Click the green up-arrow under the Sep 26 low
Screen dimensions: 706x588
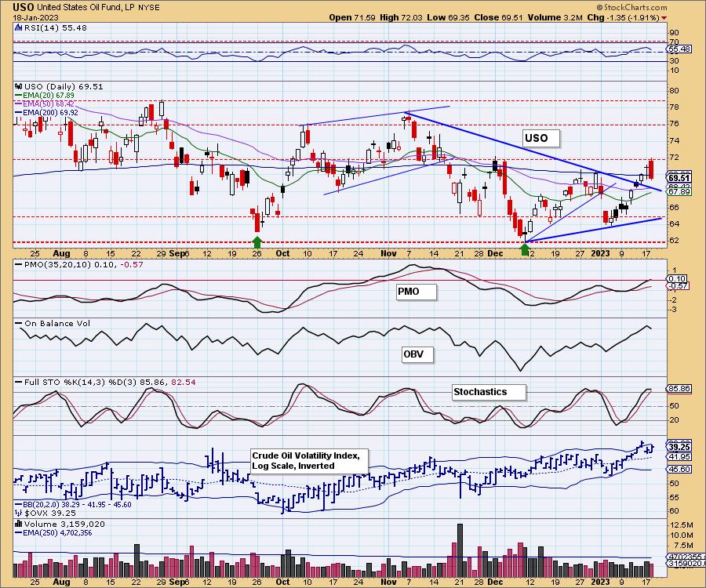coord(257,242)
